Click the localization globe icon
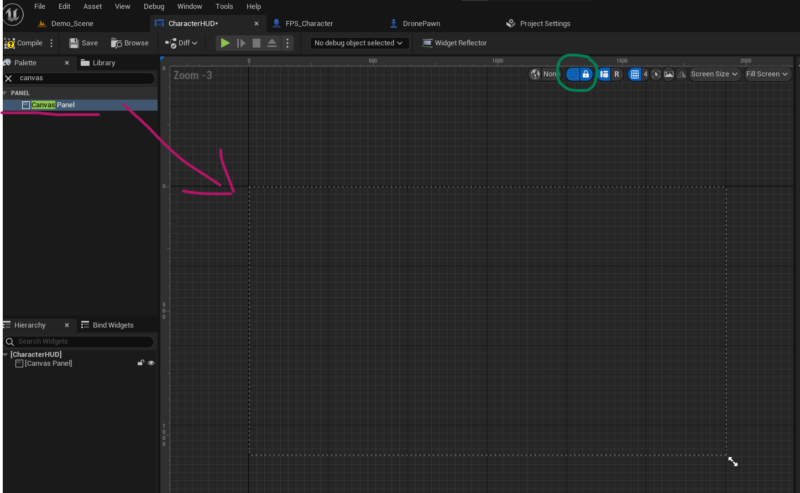Viewport: 800px width, 493px height. 535,75
